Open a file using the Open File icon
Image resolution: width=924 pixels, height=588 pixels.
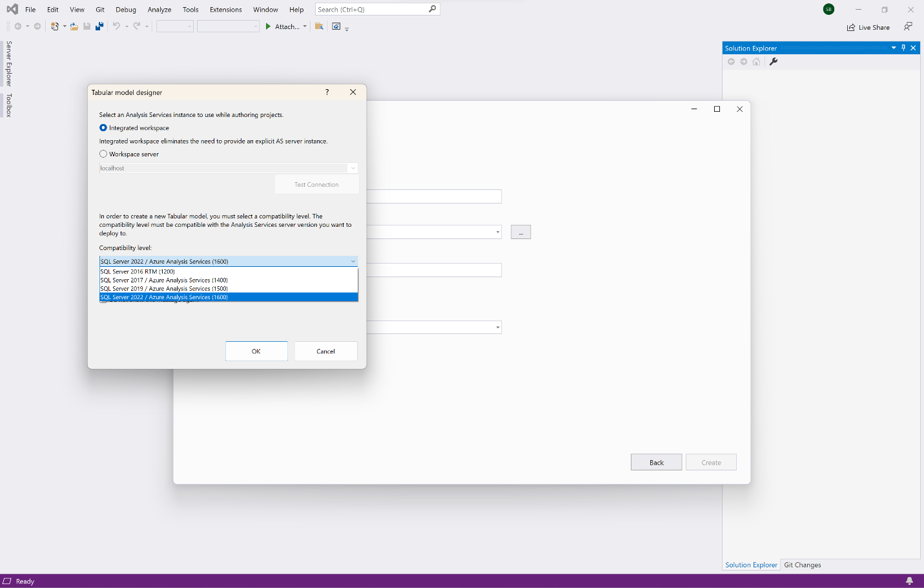74,26
